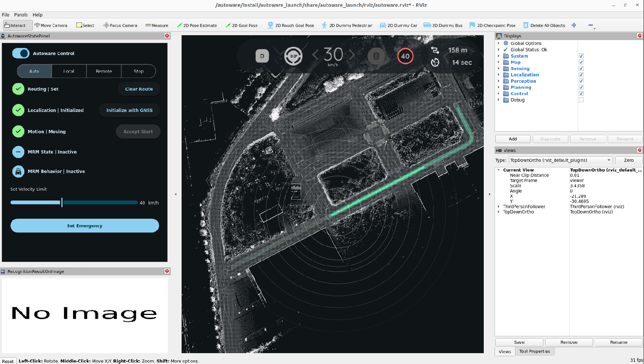The image size is (644, 364).
Task: Toggle the Autoware Control switch
Action: [x=21, y=53]
